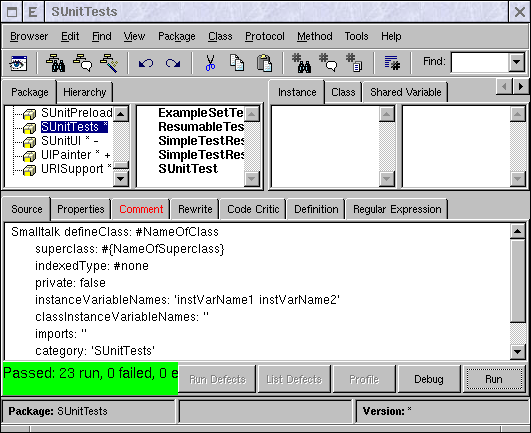Click the clipboard paste icon

click(x=264, y=63)
